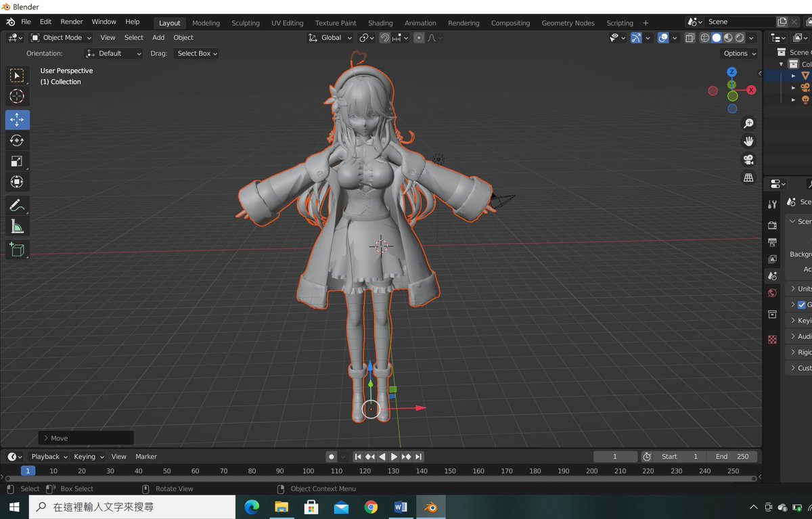
Task: Jump to the timeline end frame button
Action: (419, 457)
